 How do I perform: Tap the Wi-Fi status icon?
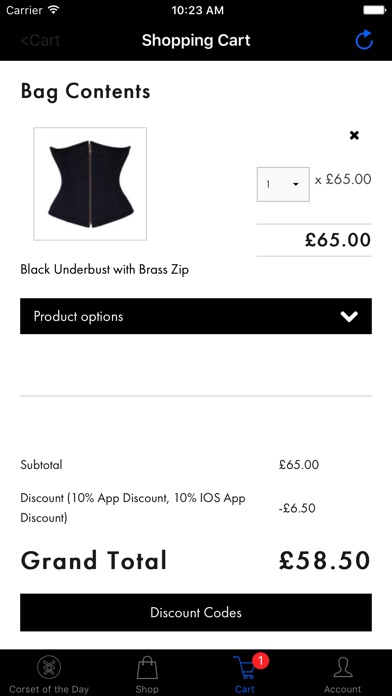tap(54, 10)
